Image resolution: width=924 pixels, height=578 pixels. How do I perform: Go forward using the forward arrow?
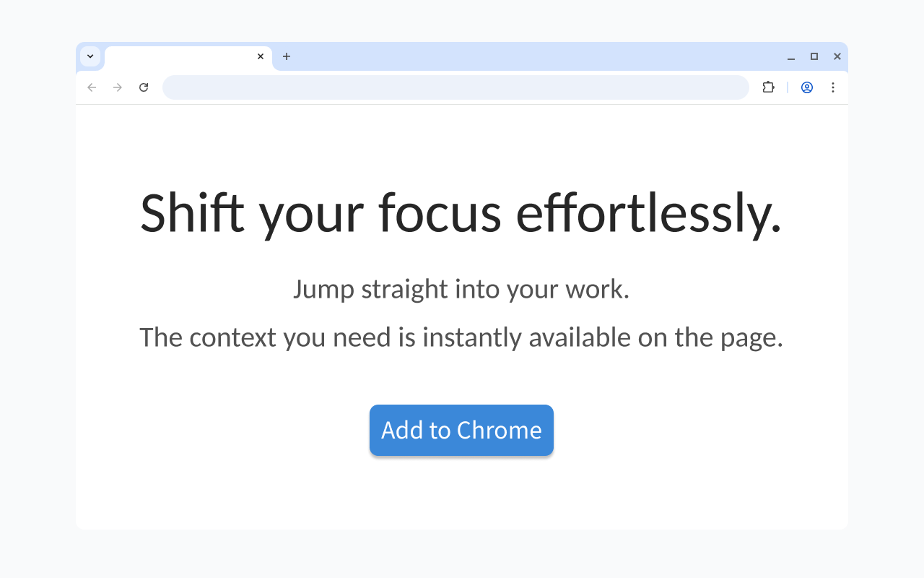[118, 87]
